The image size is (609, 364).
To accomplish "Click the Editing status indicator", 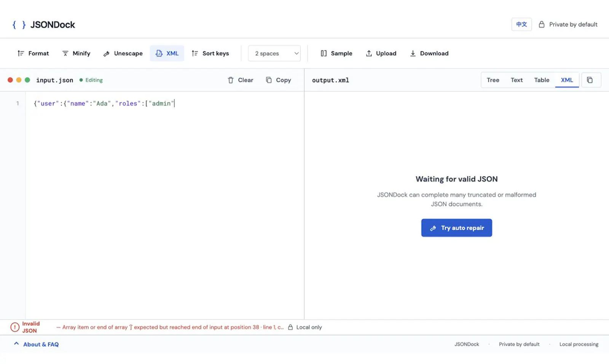I will coord(91,80).
